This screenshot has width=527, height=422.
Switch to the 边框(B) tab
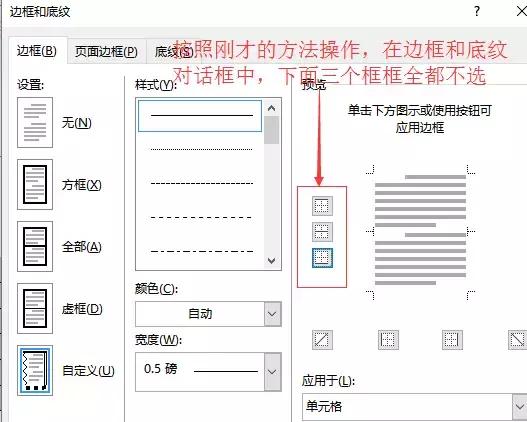coord(37,51)
